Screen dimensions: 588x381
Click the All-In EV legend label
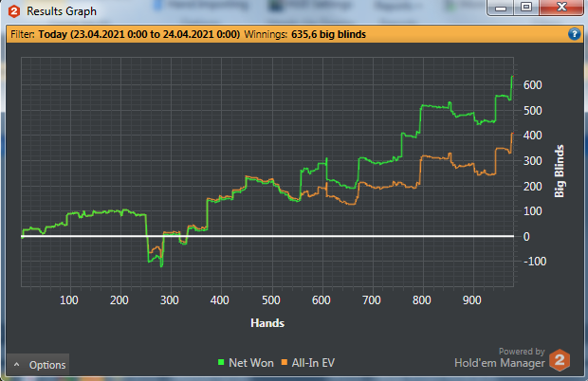(313, 363)
